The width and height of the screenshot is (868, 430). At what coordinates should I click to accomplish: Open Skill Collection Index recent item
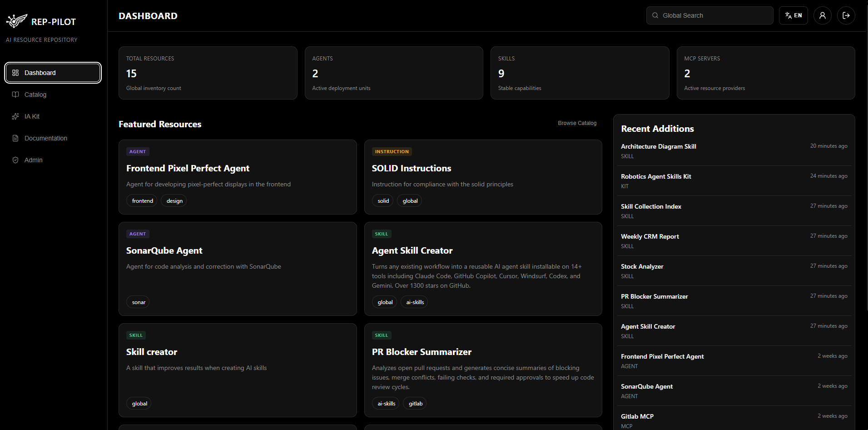coord(734,211)
